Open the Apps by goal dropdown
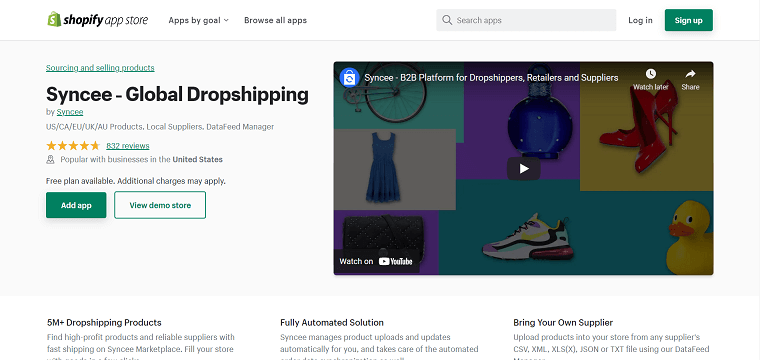Image resolution: width=760 pixels, height=360 pixels. pyautogui.click(x=198, y=20)
